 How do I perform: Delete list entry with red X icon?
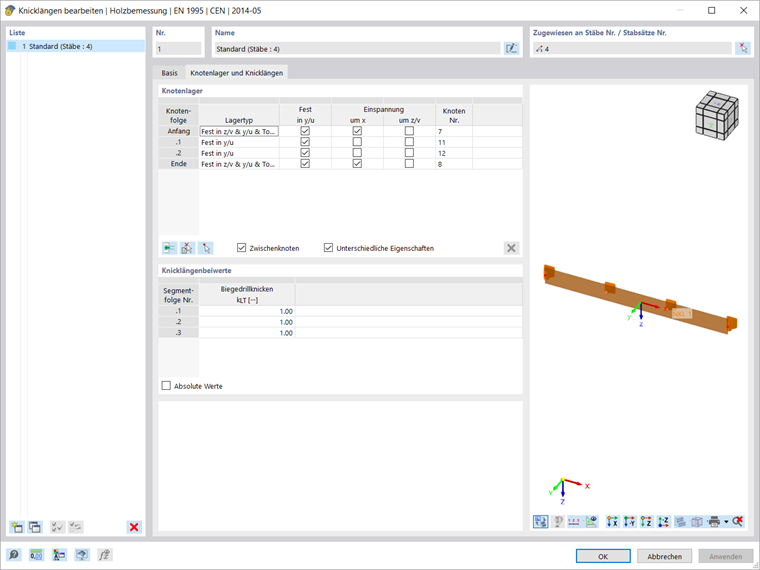[x=134, y=527]
